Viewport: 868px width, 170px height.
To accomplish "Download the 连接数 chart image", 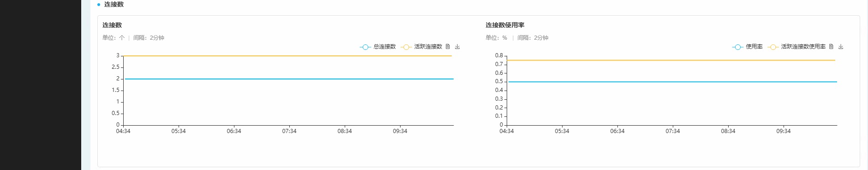I will click(x=457, y=47).
